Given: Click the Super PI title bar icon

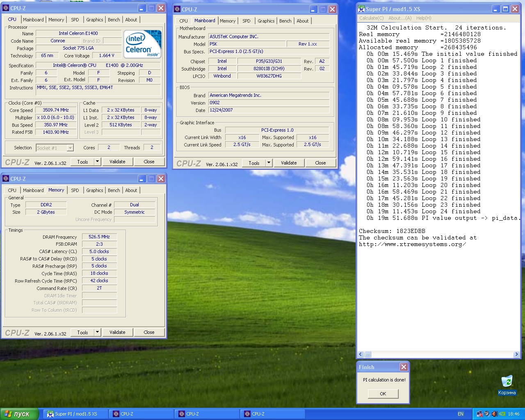Looking at the screenshot, I should [361, 9].
